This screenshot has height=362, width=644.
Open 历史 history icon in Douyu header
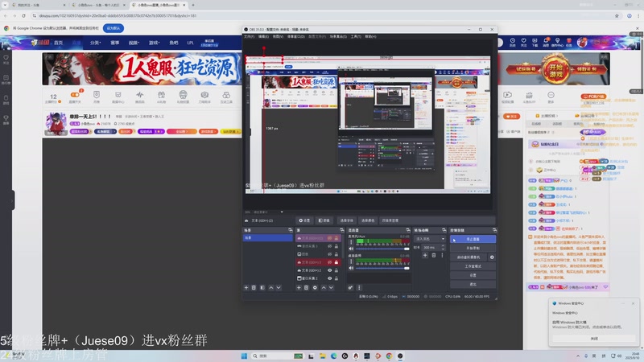[x=513, y=42]
